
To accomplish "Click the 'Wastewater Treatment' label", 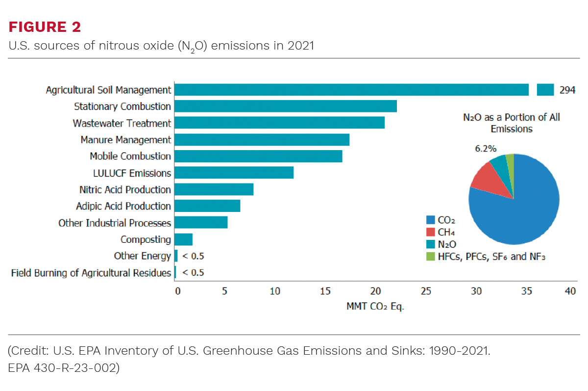I will click(x=122, y=123).
